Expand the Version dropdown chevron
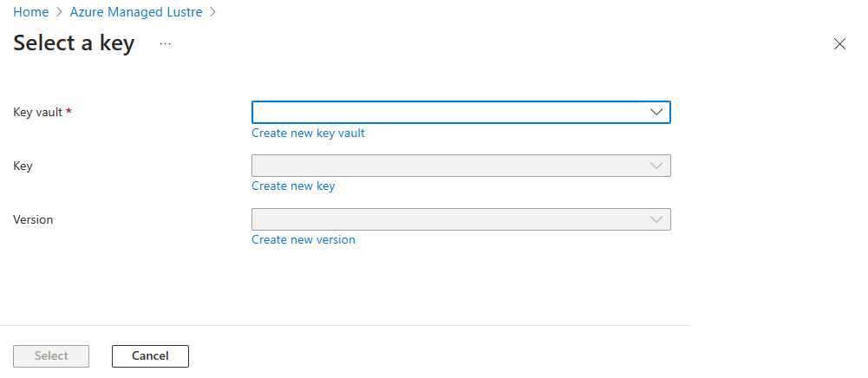Screen dimensions: 868x378 [656, 219]
